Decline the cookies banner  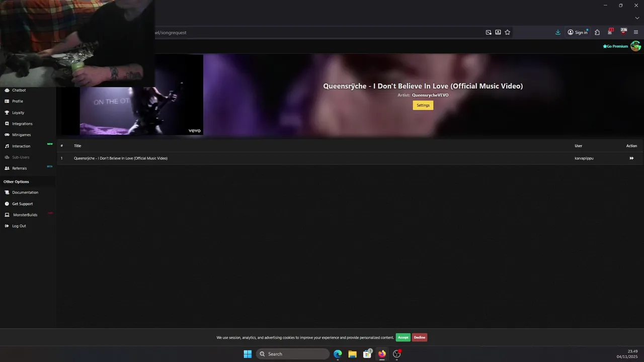pyautogui.click(x=420, y=337)
